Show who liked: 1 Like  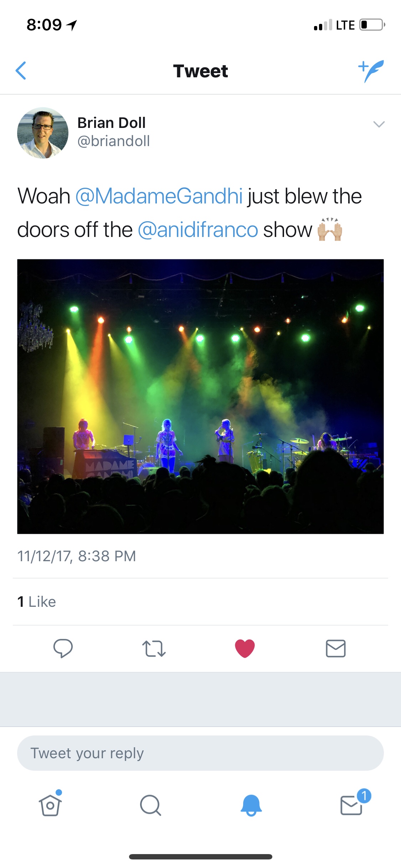pos(37,602)
